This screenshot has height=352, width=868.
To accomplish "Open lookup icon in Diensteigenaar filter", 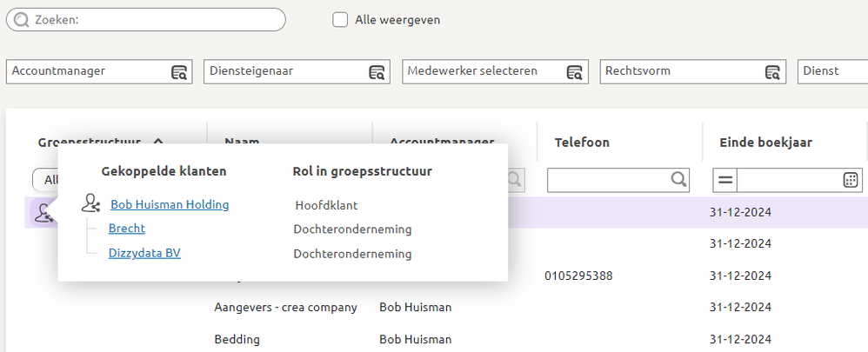I will 377,72.
